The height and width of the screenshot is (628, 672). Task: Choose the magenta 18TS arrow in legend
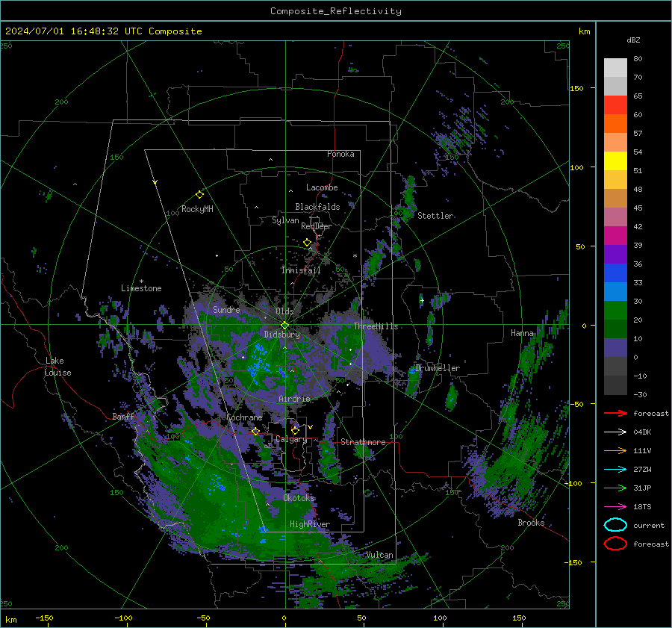point(615,507)
